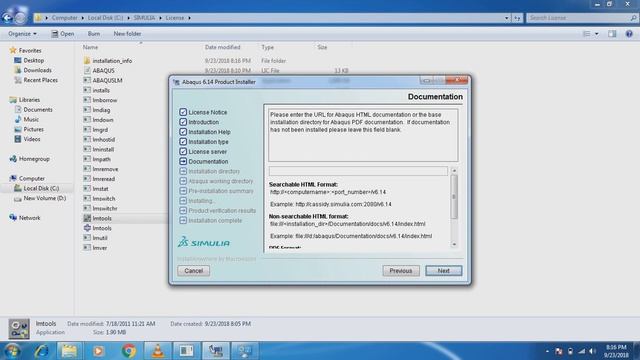Click New folder in Explorer toolbar
Image resolution: width=640 pixels, height=360 pixels.
coord(127,33)
